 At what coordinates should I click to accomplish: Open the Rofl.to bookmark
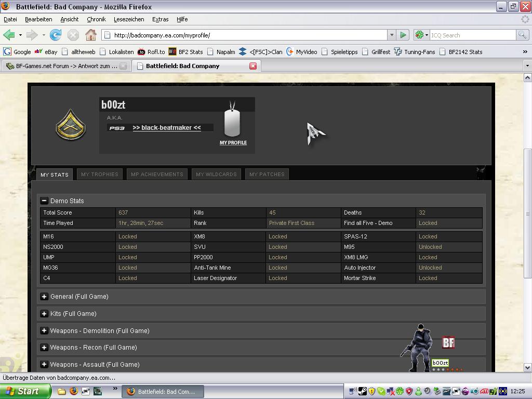(x=151, y=52)
